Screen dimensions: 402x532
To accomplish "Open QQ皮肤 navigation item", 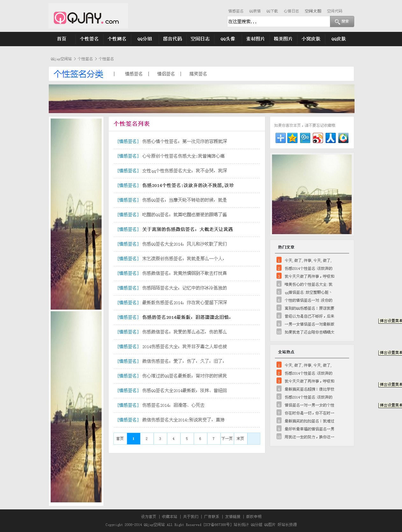I will 339,39.
